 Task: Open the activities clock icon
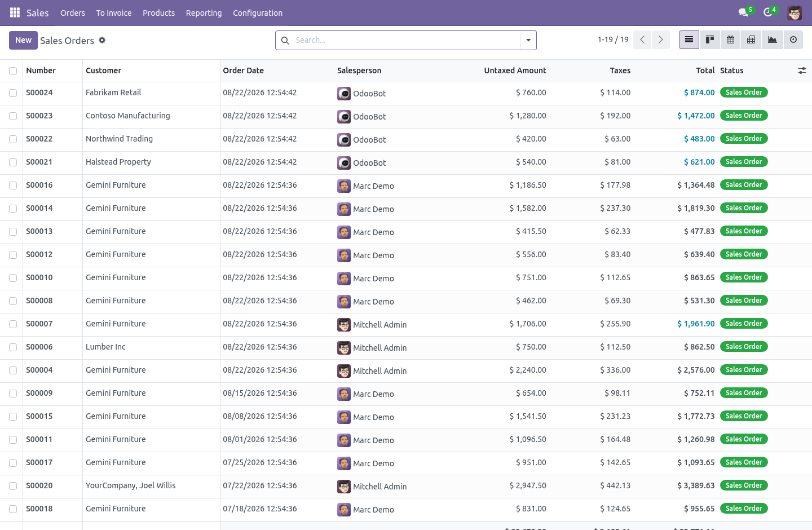pyautogui.click(x=769, y=12)
